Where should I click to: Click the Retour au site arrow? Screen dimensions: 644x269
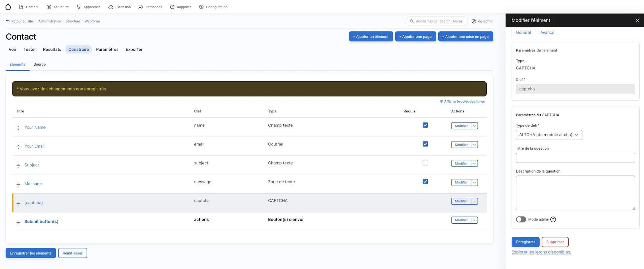pos(8,21)
